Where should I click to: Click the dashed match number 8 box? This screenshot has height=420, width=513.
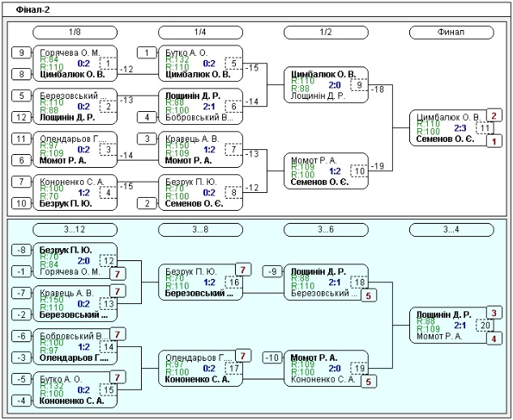pyautogui.click(x=233, y=192)
